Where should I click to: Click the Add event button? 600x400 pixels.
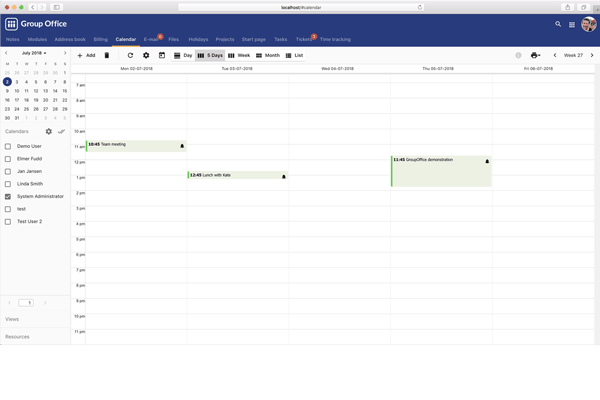(x=87, y=56)
